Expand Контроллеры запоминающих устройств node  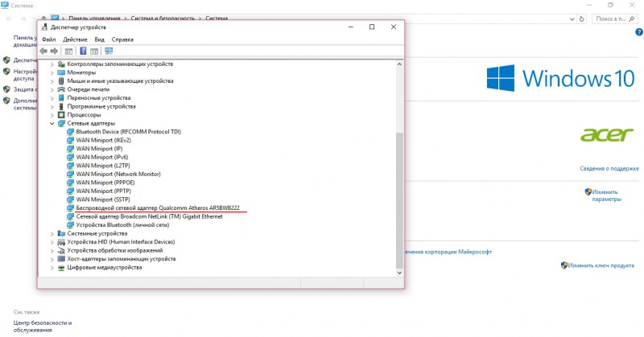point(52,64)
